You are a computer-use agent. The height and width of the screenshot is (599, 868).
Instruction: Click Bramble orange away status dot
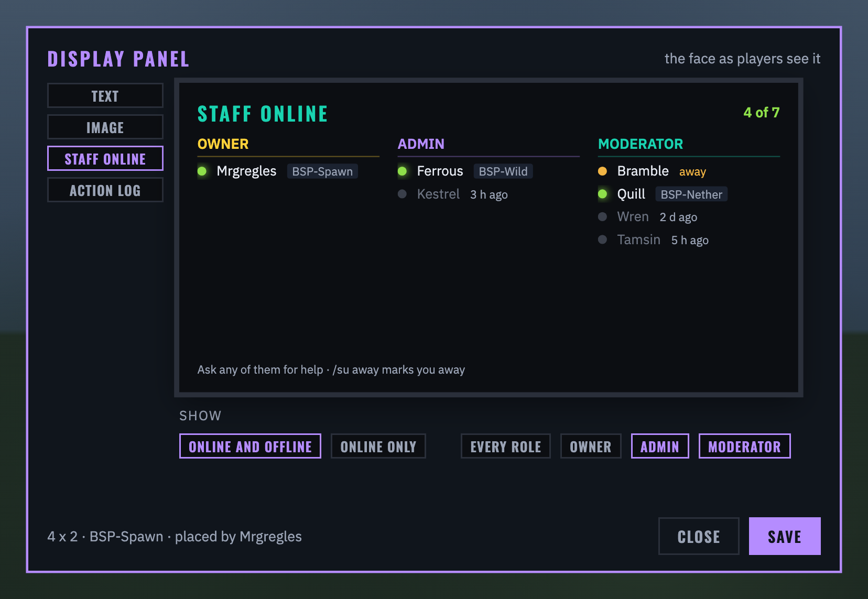(x=602, y=171)
